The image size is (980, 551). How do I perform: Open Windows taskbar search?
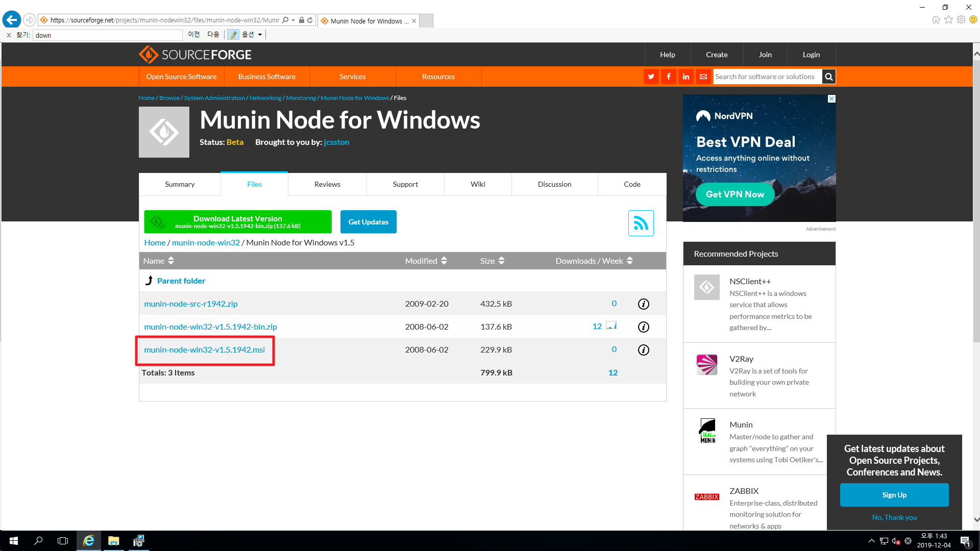tap(38, 541)
